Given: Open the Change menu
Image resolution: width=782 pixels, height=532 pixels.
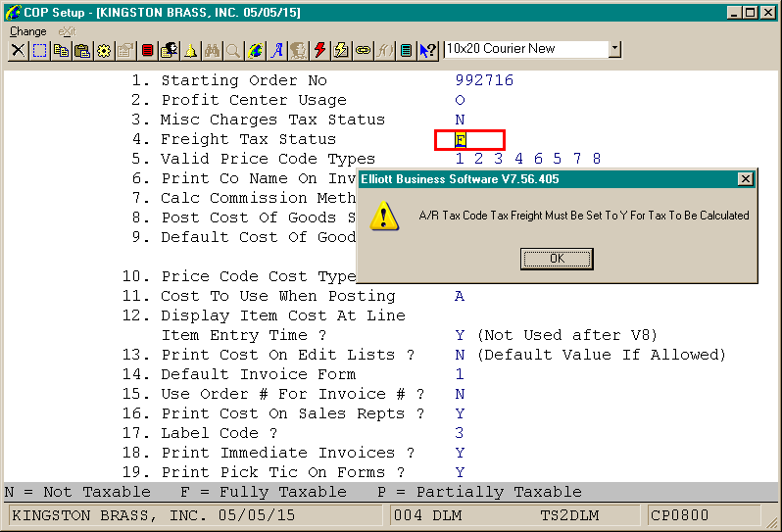Looking at the screenshot, I should click(x=27, y=31).
